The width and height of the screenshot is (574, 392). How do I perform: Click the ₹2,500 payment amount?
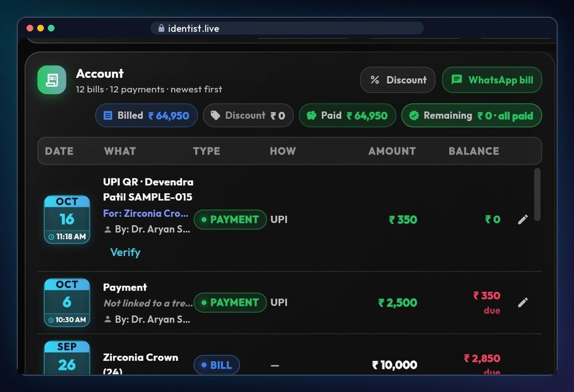click(x=397, y=303)
